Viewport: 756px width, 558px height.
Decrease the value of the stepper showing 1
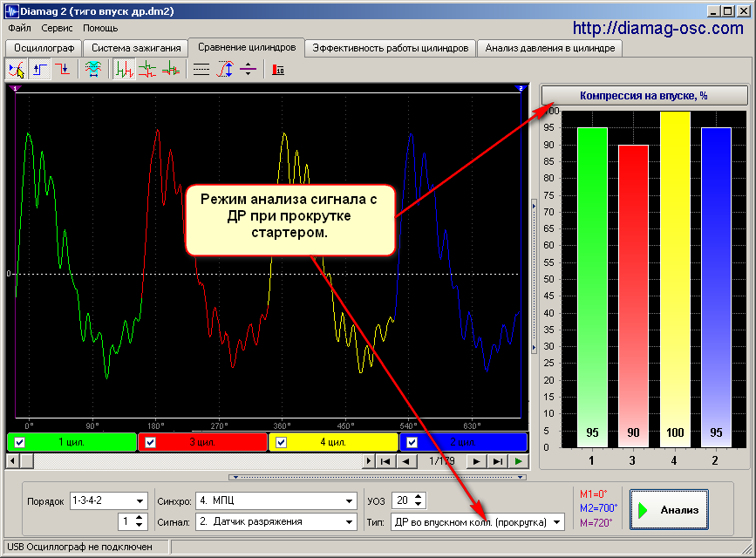tap(140, 525)
